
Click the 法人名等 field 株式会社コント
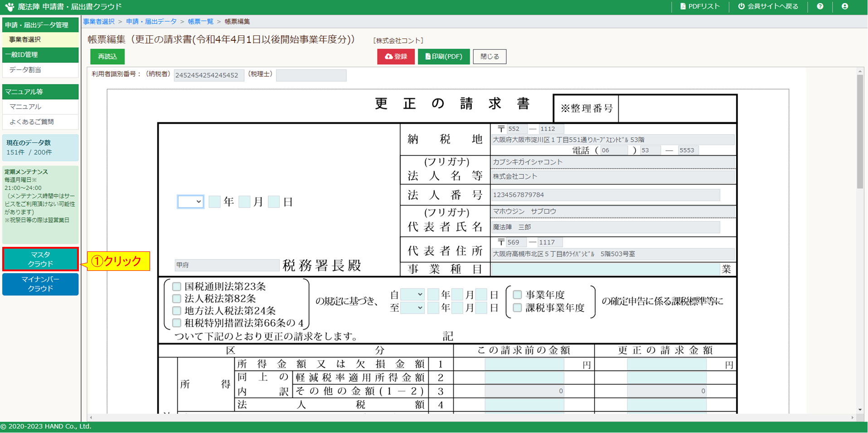click(x=613, y=177)
